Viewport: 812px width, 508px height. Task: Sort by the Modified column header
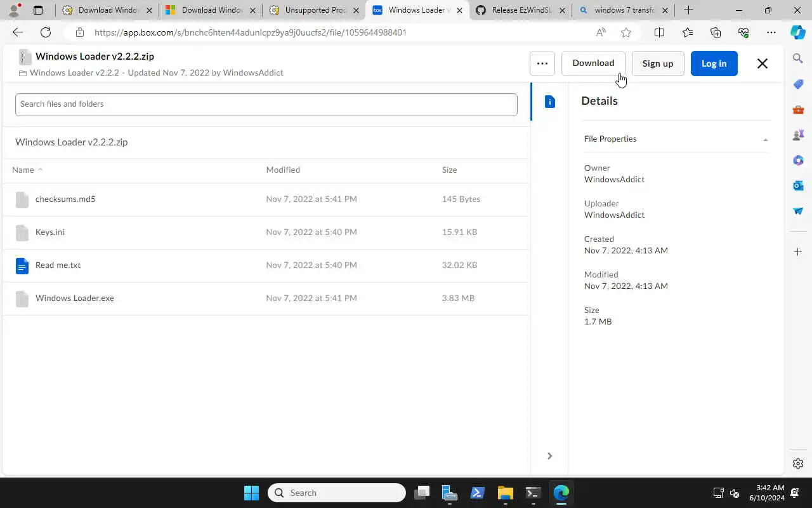pos(283,170)
